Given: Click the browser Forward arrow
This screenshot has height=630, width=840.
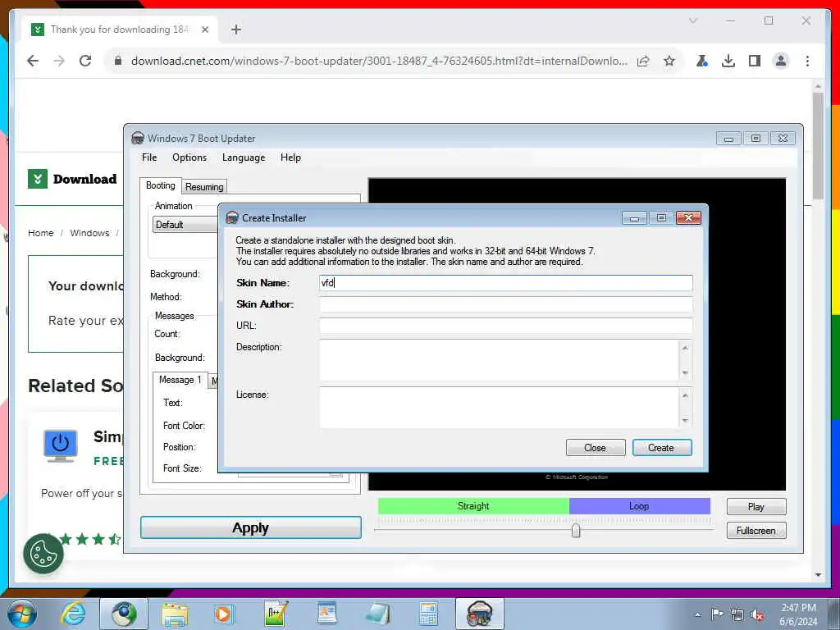Looking at the screenshot, I should tap(59, 61).
